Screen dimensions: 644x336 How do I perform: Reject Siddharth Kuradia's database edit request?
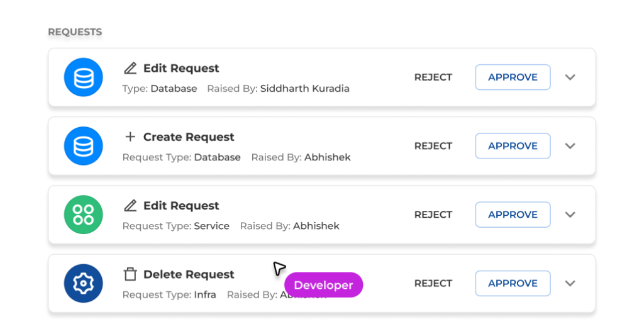(433, 77)
